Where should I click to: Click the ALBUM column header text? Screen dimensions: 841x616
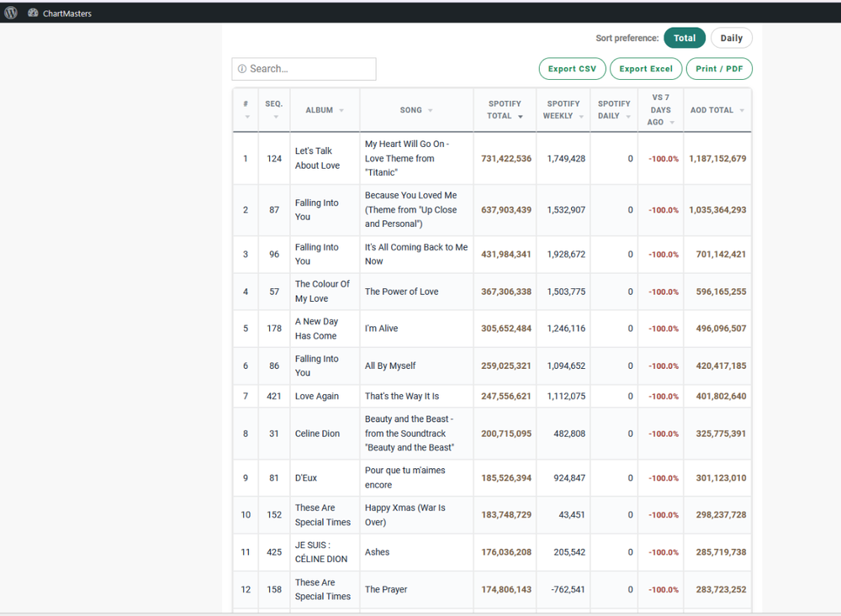tap(319, 110)
